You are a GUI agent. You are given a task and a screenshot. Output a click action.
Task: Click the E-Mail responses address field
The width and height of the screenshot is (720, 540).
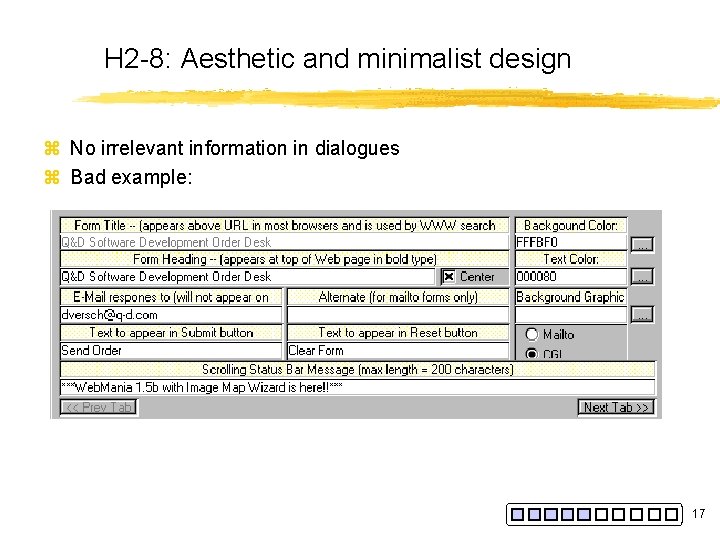click(x=171, y=315)
